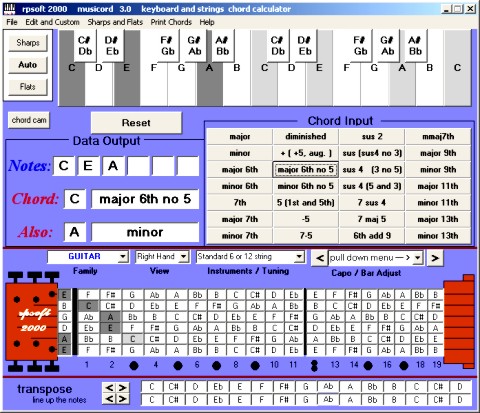The height and width of the screenshot is (413, 480).
Task: Open the GUITAR family dropdown
Action: 123,257
